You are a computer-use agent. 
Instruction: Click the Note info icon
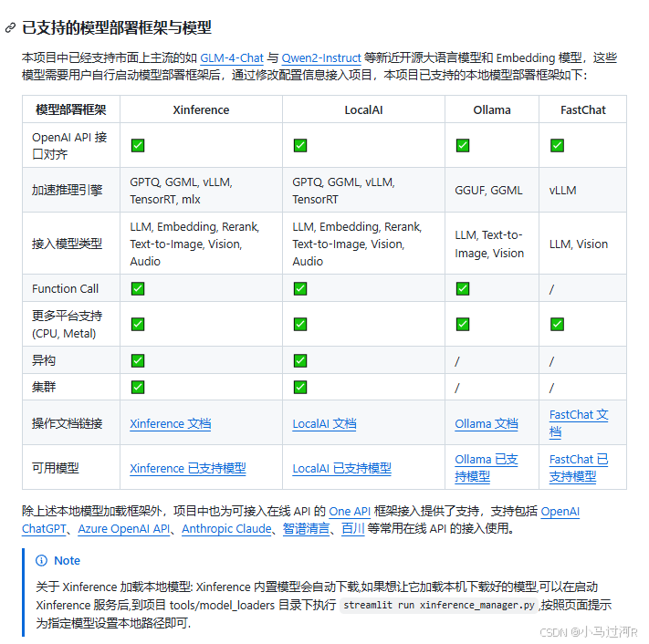(41, 560)
